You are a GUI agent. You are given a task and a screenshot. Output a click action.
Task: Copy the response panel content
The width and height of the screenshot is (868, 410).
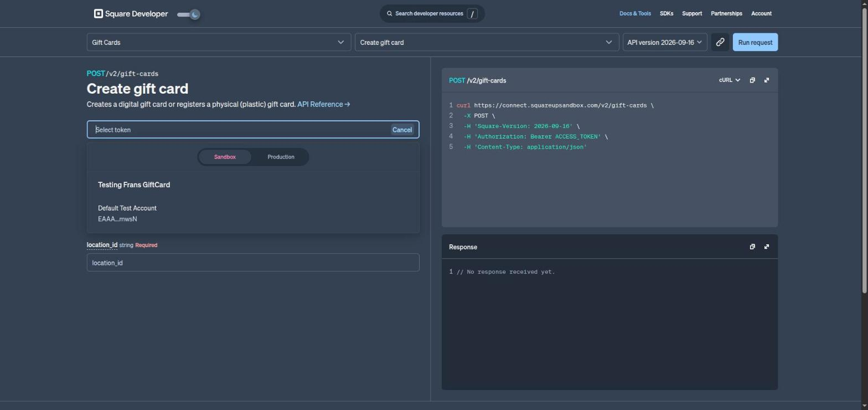[752, 247]
